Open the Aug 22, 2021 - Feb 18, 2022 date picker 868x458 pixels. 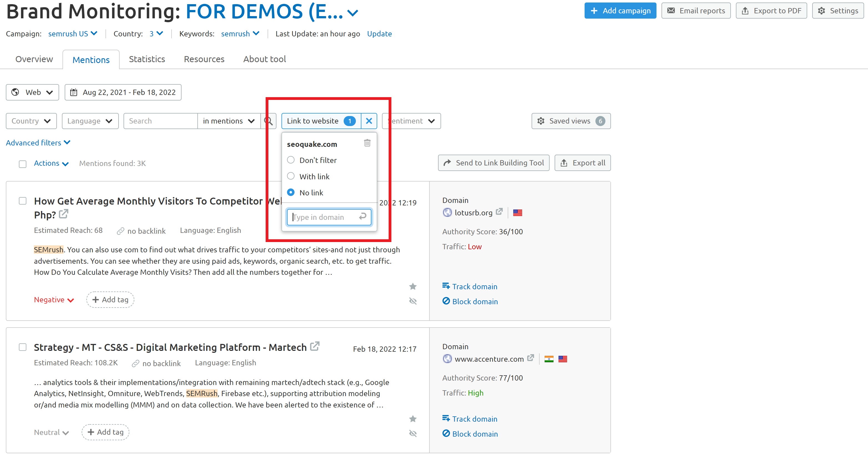[123, 92]
